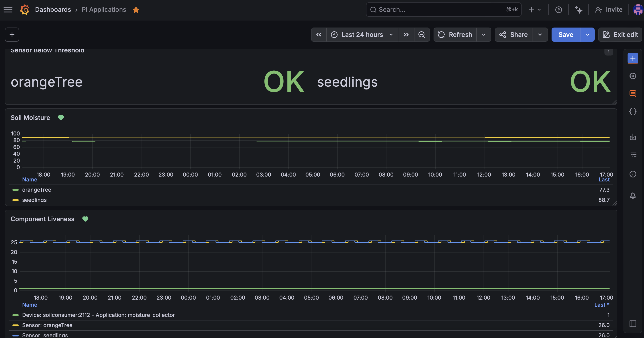The image size is (644, 338).
Task: Click Component Liveness green heart alert icon
Action: (x=85, y=219)
